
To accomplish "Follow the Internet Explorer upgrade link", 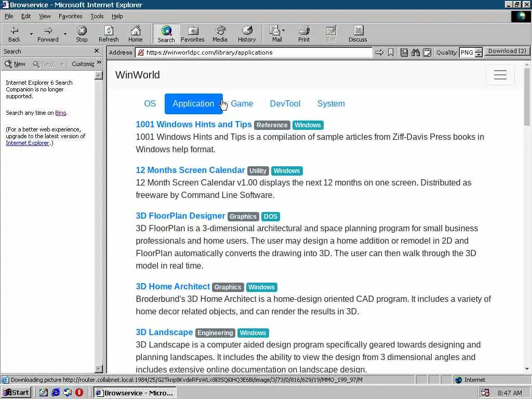I will point(28,143).
